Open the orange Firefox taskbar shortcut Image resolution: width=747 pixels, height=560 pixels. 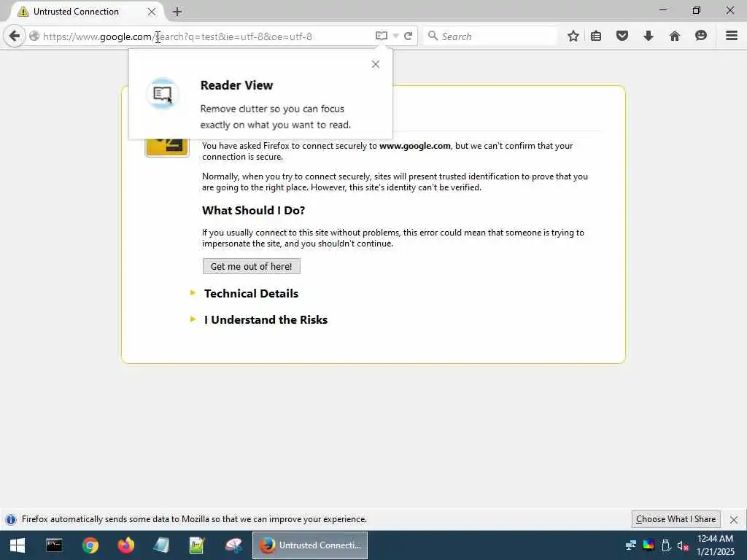coord(125,545)
